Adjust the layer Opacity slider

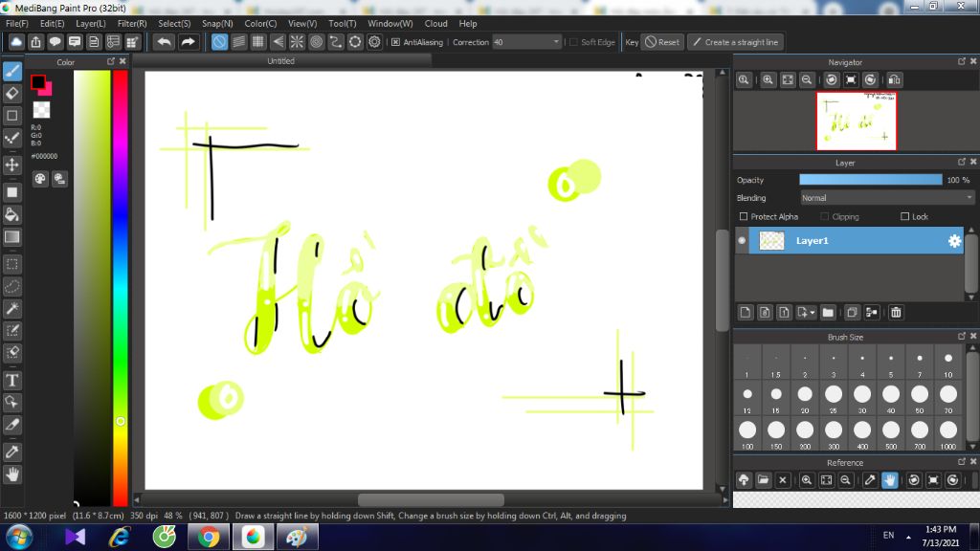[871, 180]
